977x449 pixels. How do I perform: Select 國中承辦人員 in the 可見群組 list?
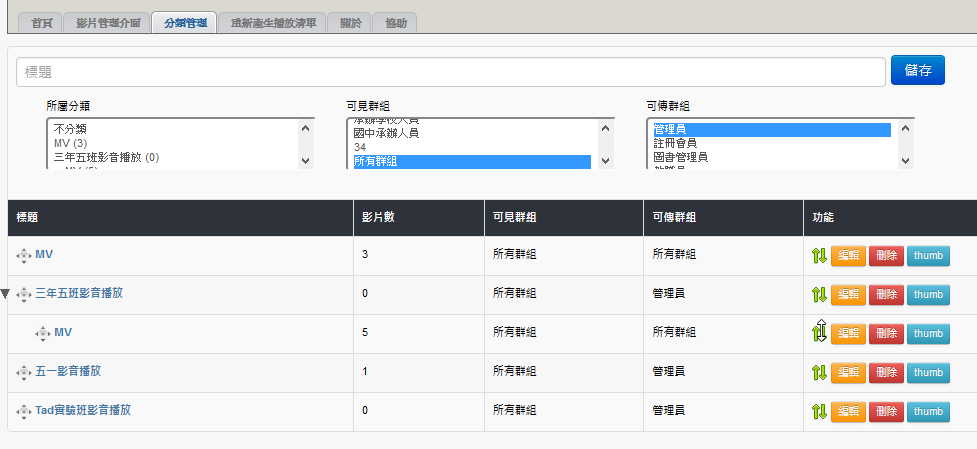point(386,133)
